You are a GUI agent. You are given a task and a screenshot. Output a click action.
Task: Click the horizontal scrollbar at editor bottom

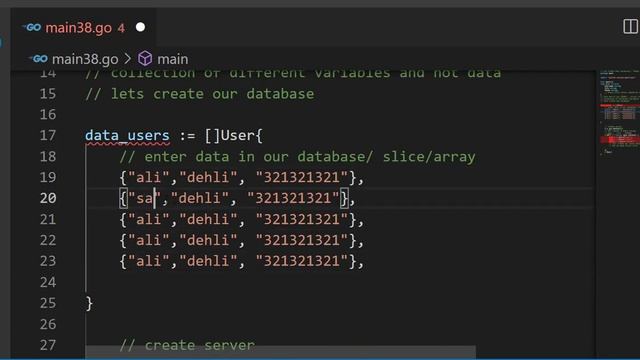280,352
